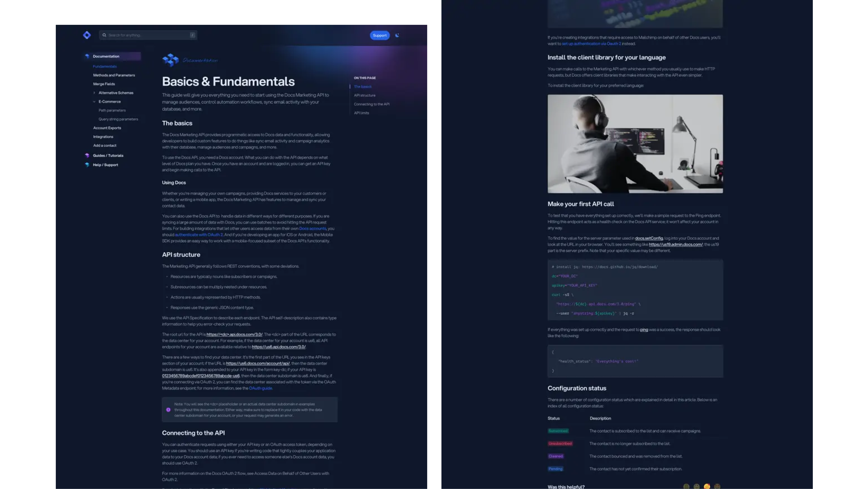Click the magnifier icon in search bar
The height and width of the screenshot is (489, 868).
tap(104, 35)
